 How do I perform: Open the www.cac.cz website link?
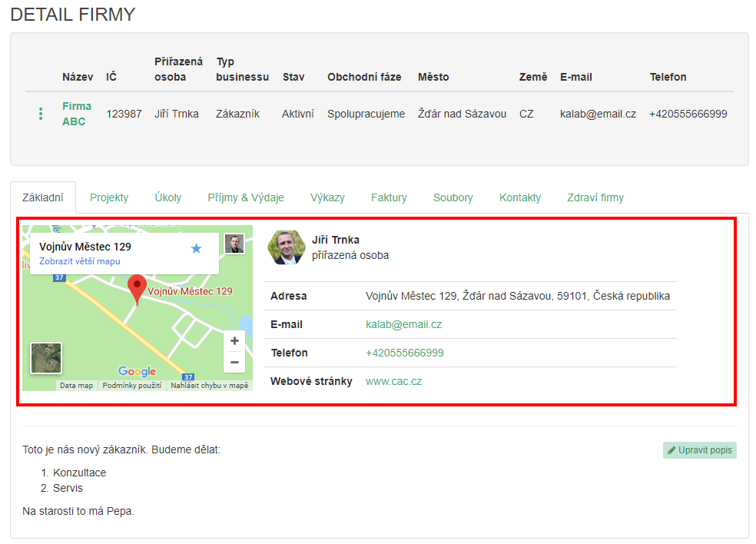click(x=393, y=381)
